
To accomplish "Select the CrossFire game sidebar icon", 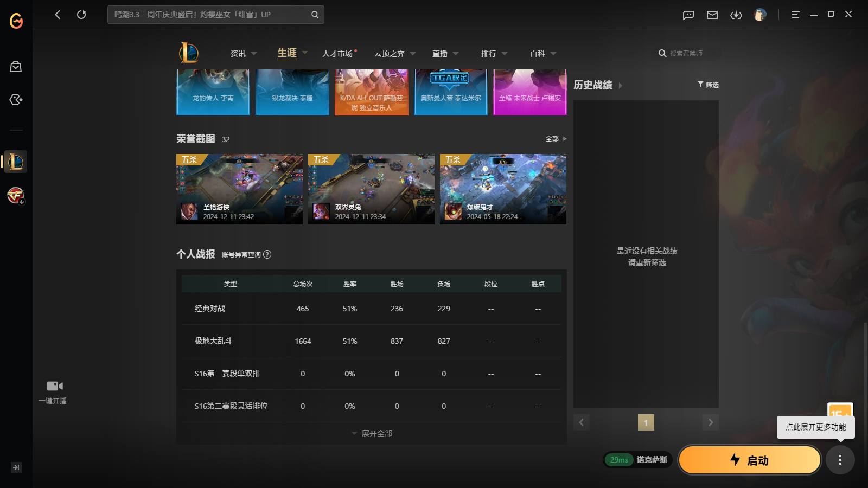I will 16,195.
